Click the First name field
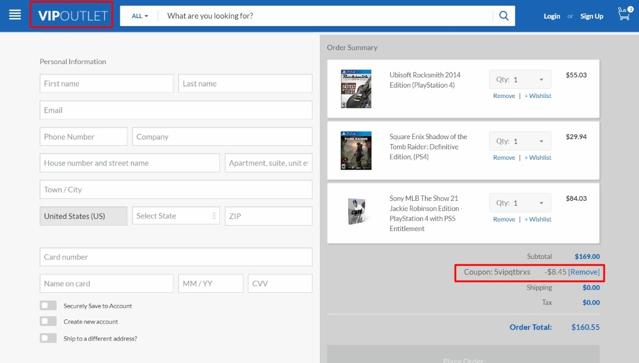 pos(106,84)
